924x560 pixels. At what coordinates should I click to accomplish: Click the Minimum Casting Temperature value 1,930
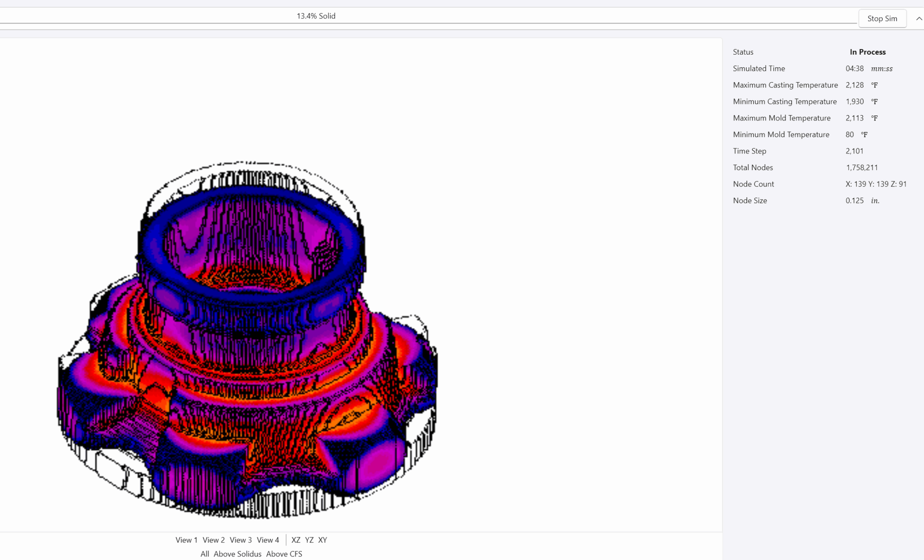(855, 102)
